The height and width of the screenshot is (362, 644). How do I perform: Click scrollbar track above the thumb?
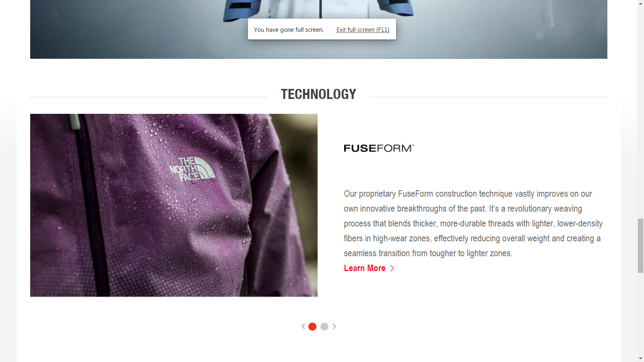[x=640, y=113]
